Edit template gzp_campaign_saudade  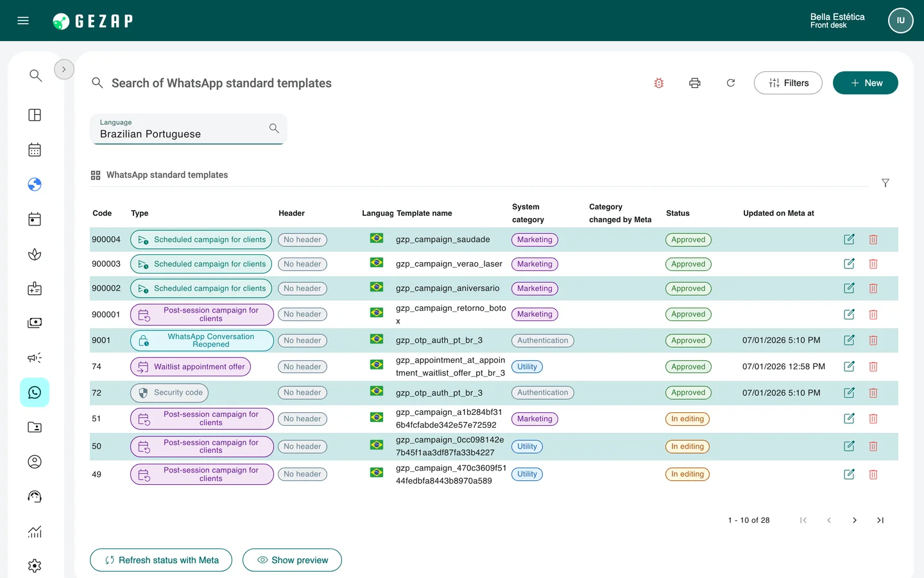pyautogui.click(x=849, y=240)
